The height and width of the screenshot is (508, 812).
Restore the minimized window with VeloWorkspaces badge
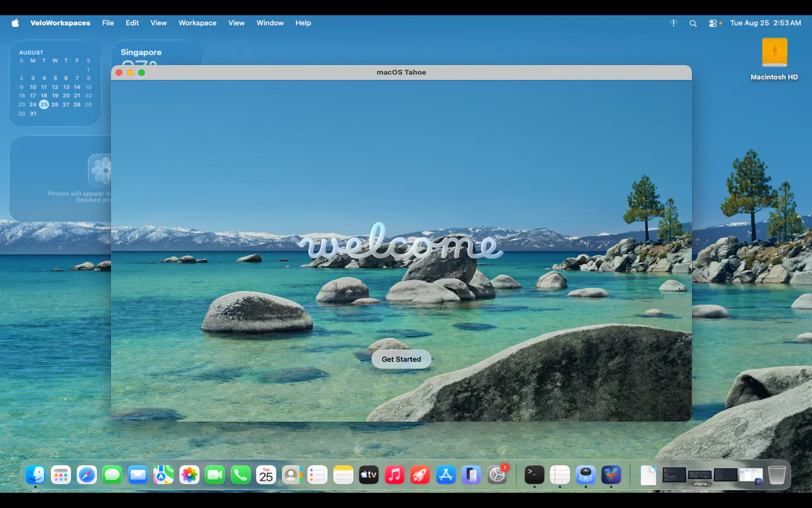(751, 476)
